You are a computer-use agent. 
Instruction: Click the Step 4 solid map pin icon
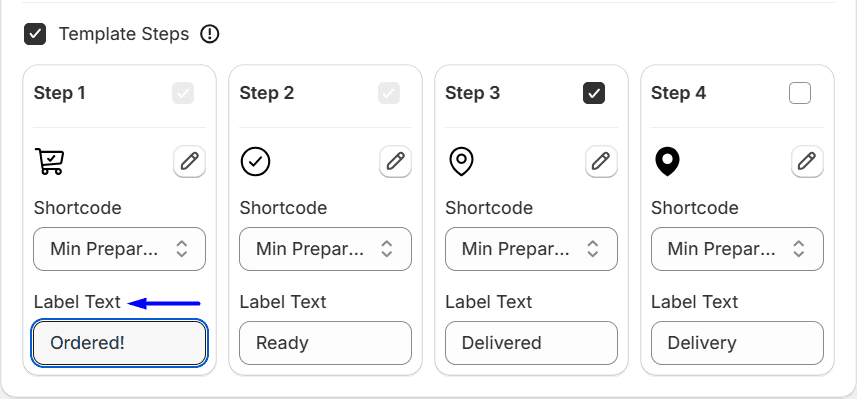pos(667,162)
